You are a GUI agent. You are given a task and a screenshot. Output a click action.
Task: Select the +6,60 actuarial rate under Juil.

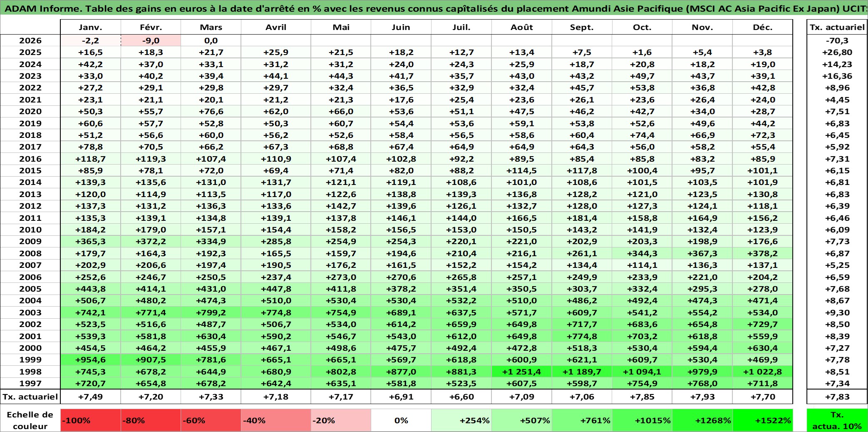point(461,397)
